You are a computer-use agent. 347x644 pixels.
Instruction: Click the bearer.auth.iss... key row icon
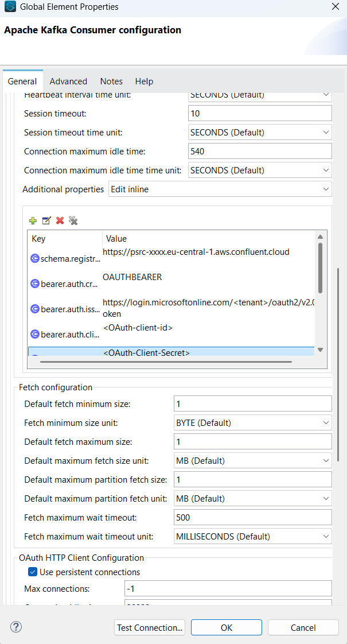(35, 309)
